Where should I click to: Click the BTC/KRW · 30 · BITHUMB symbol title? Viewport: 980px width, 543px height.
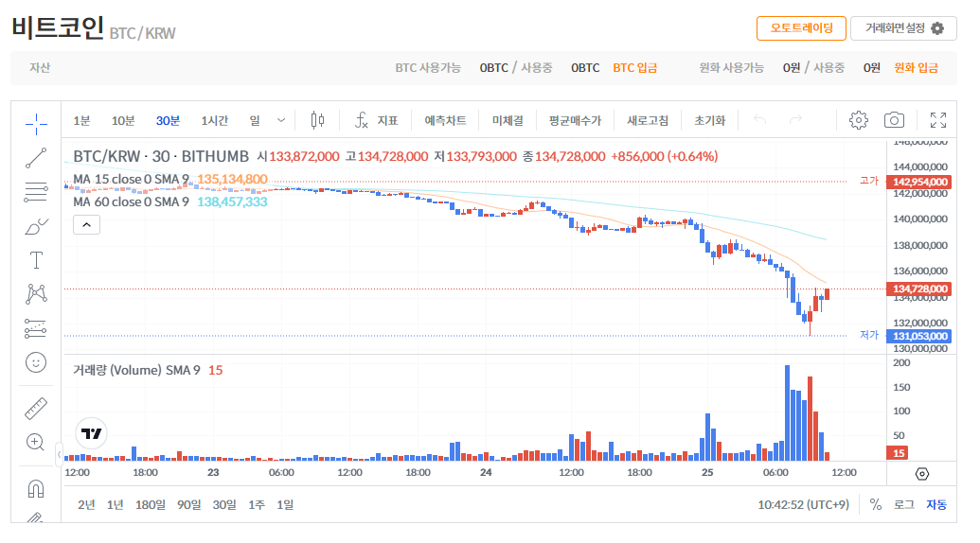[161, 156]
